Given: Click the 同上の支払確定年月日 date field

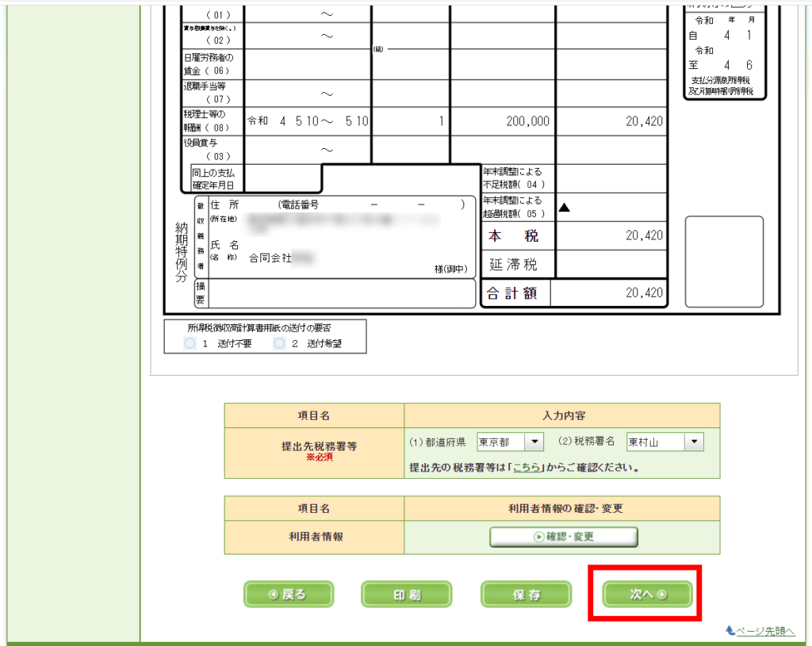Looking at the screenshot, I should click(x=282, y=178).
